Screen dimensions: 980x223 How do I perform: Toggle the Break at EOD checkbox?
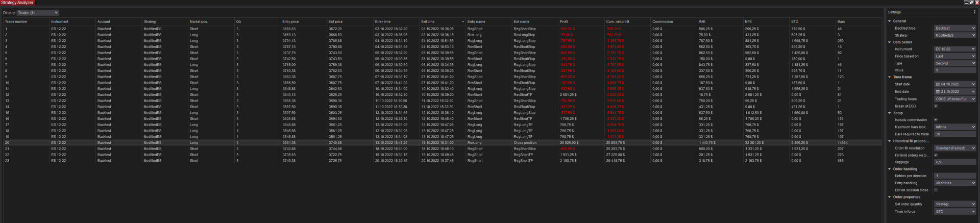point(936,106)
